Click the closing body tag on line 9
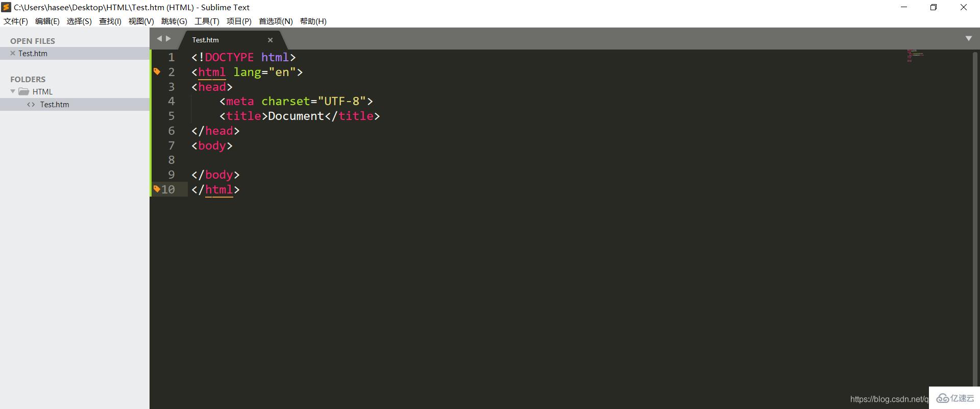 point(215,175)
